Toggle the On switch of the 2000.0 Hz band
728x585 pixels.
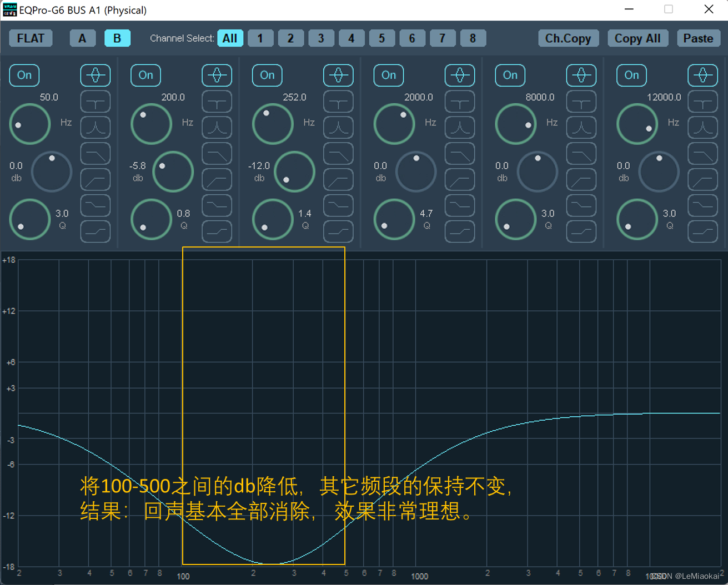pyautogui.click(x=389, y=75)
